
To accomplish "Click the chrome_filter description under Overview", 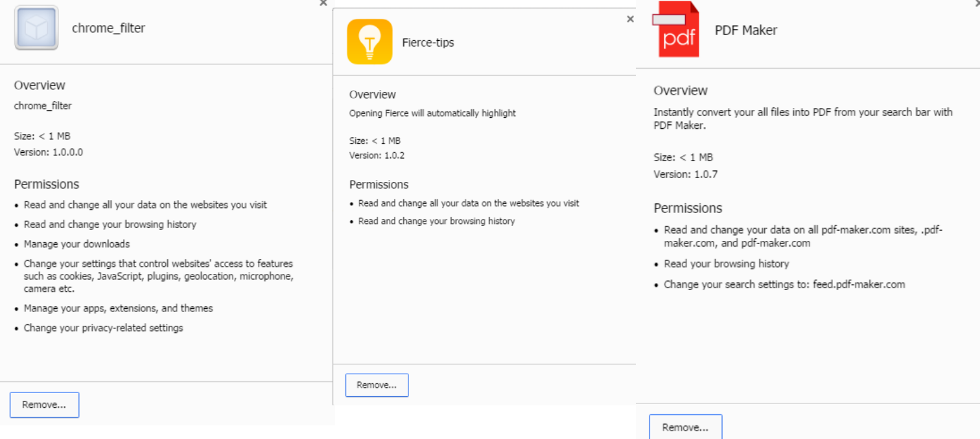I will 43,106.
